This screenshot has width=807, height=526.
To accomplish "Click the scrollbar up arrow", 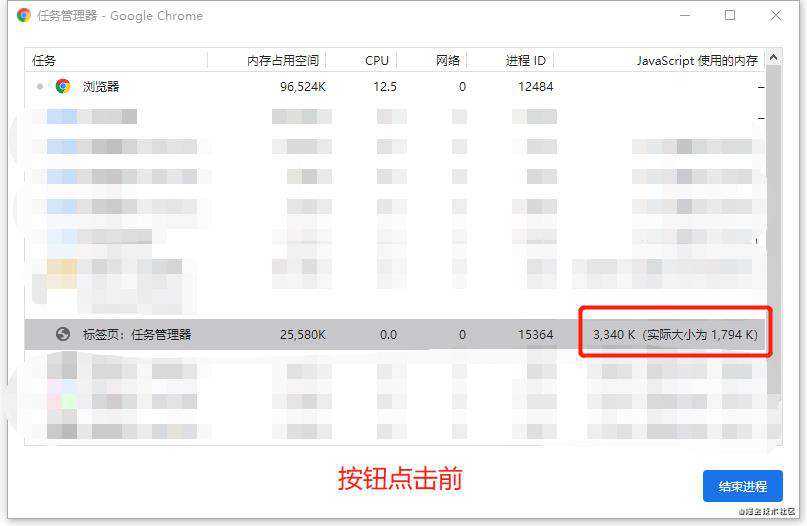I will (774, 58).
